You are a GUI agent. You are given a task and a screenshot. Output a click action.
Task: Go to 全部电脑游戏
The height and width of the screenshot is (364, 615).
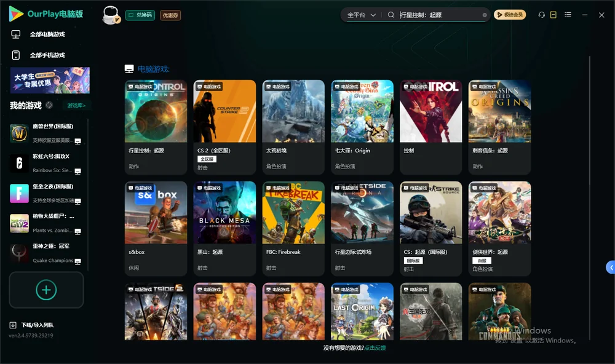coord(38,34)
